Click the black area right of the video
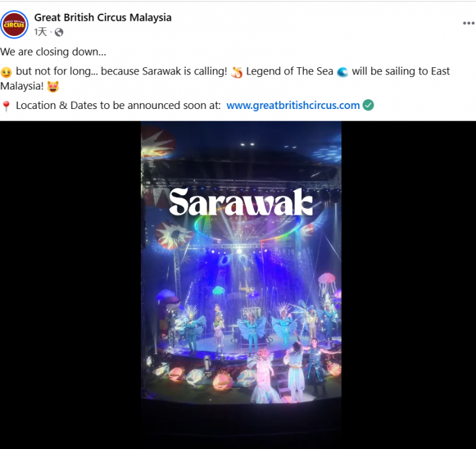This screenshot has height=449, width=476. [409, 285]
